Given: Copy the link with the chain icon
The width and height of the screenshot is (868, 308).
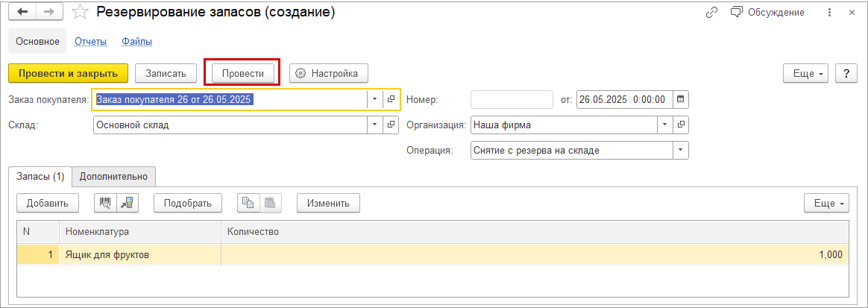Looking at the screenshot, I should 711,13.
